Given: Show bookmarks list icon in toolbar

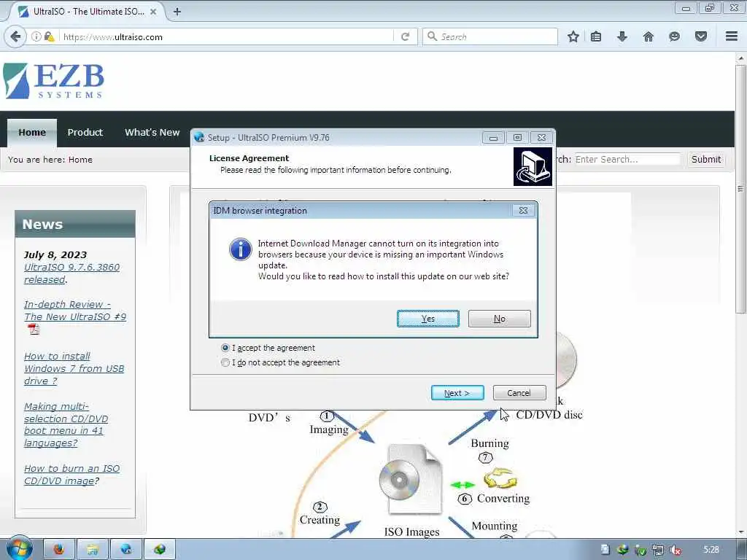Looking at the screenshot, I should coord(596,36).
